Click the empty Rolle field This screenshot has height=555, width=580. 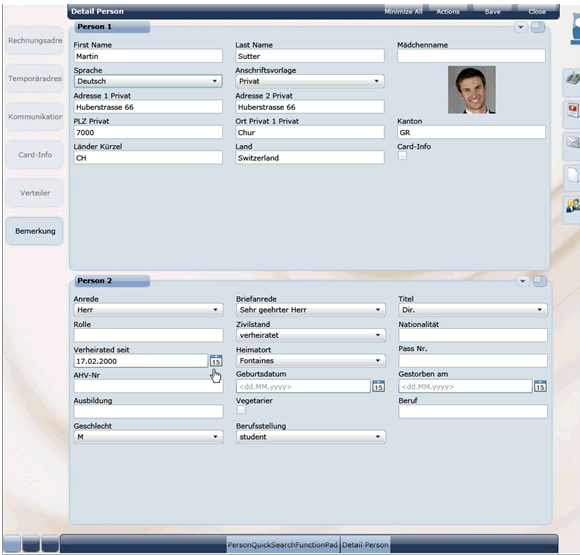point(148,335)
